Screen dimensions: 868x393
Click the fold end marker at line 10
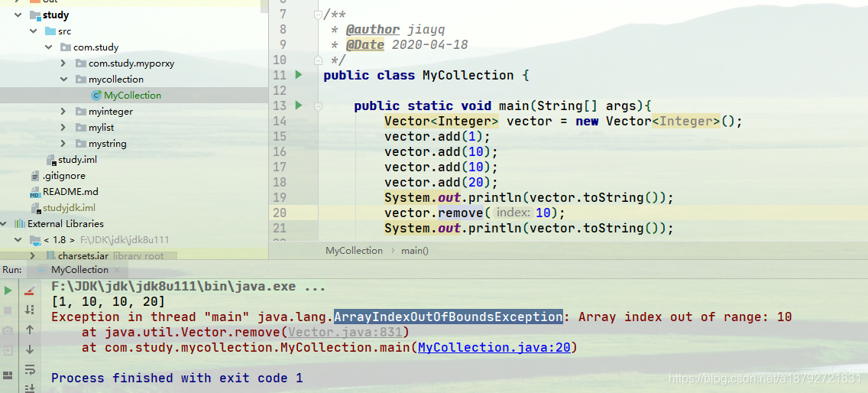coord(318,60)
